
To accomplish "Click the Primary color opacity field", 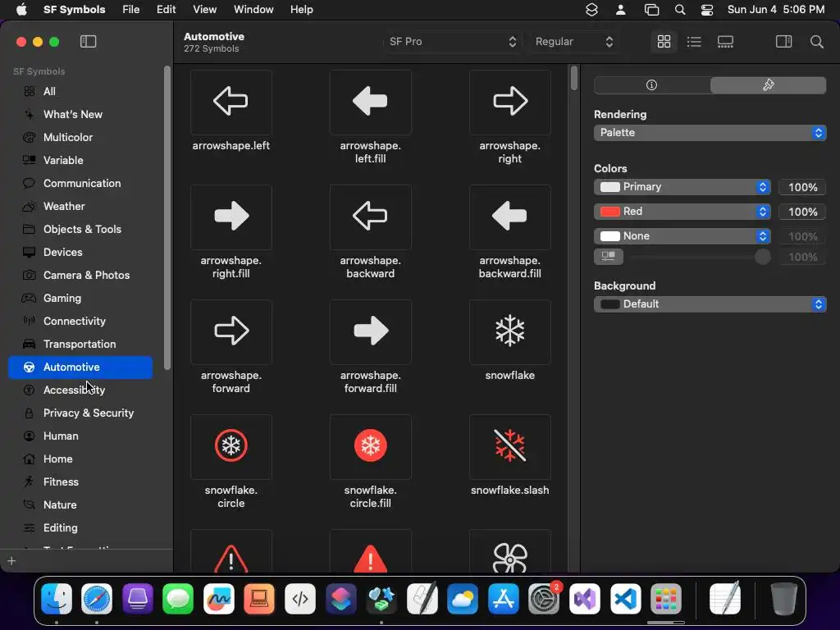I will [x=802, y=188].
